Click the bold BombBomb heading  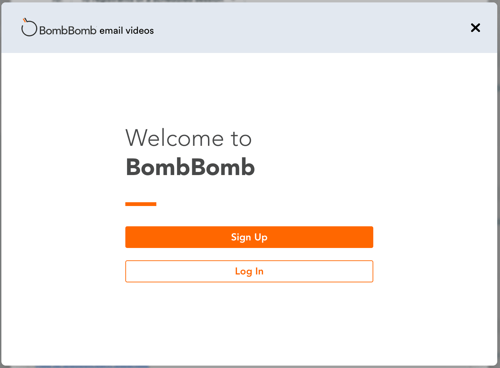point(190,167)
